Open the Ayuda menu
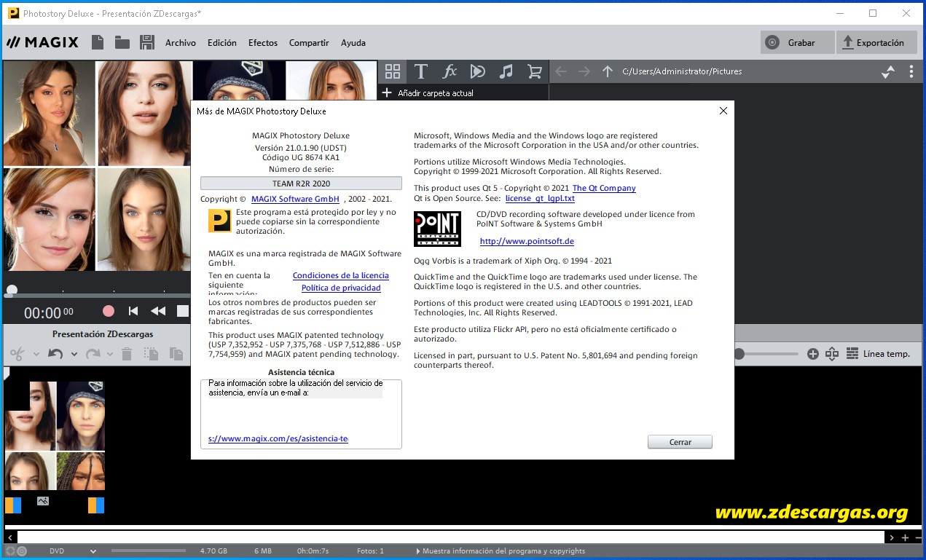The image size is (926, 560). pyautogui.click(x=353, y=42)
